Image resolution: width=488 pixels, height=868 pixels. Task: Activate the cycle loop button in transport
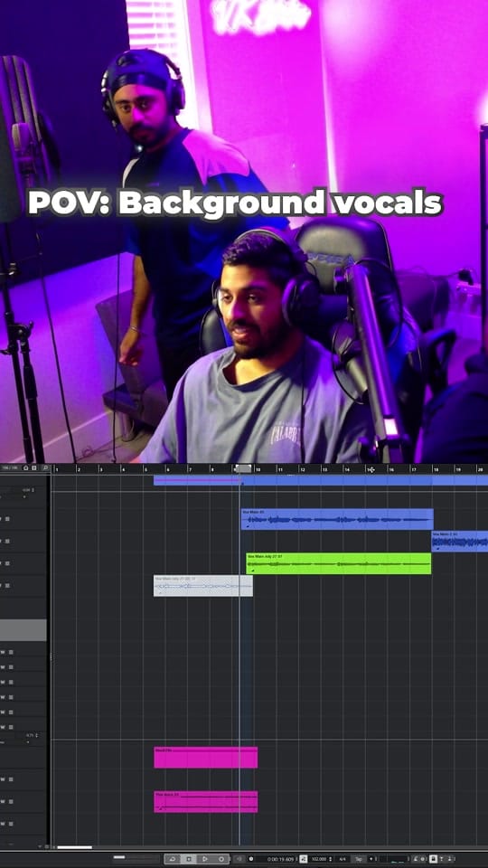(x=172, y=859)
